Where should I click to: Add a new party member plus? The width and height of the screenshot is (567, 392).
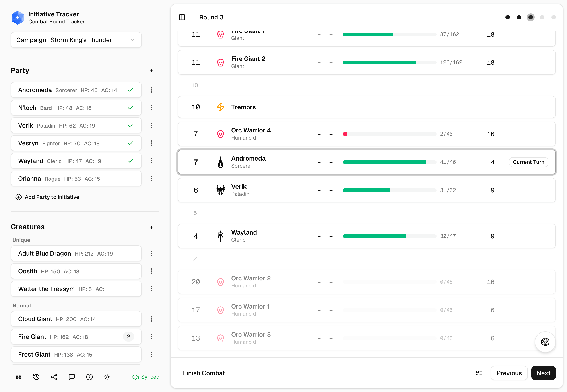click(151, 71)
